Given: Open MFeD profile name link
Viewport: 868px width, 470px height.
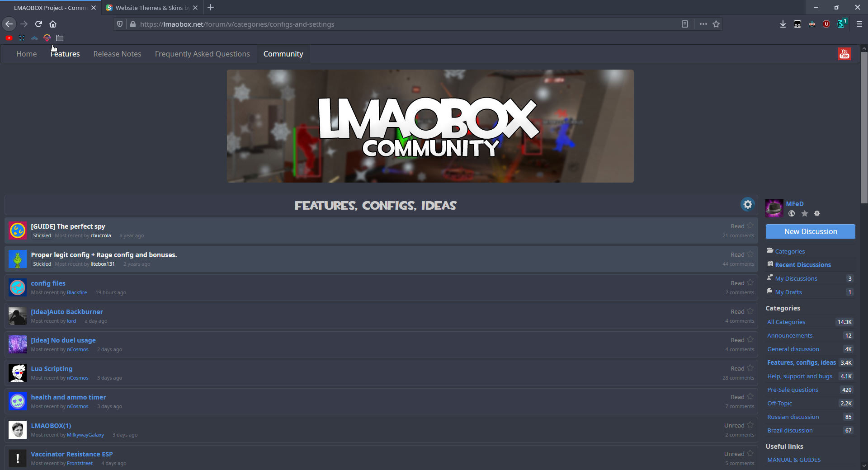Looking at the screenshot, I should [794, 204].
